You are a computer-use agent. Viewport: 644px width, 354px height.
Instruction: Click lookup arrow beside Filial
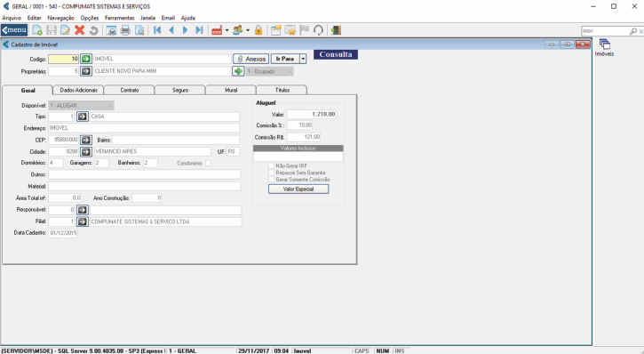tap(82, 222)
